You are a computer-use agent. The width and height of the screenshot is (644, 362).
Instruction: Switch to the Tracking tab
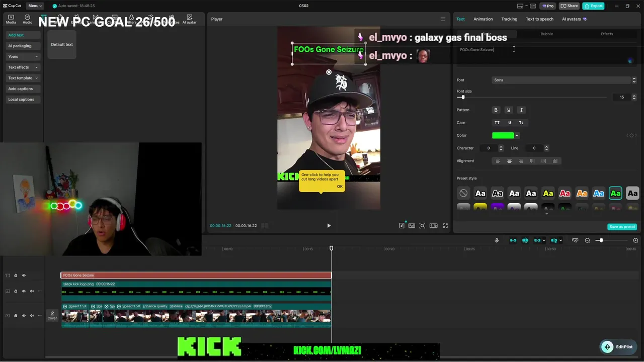coord(509,19)
